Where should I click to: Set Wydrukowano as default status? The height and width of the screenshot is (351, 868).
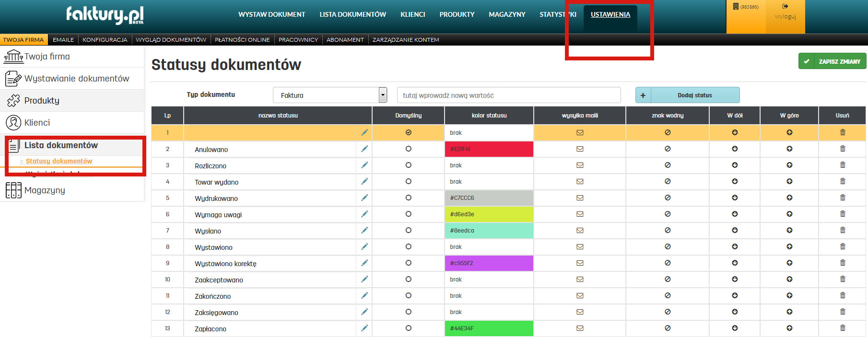pyautogui.click(x=409, y=198)
